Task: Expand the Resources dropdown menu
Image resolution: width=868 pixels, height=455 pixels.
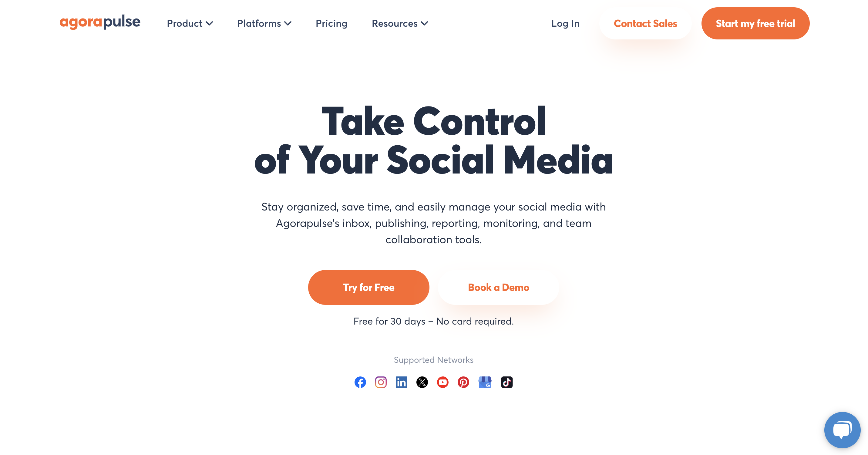Action: coord(399,24)
